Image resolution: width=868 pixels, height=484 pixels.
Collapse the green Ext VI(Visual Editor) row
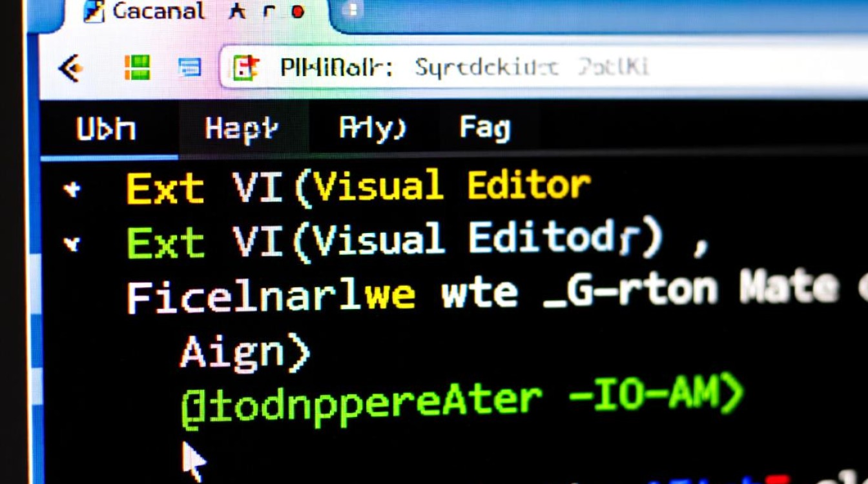coord(72,244)
